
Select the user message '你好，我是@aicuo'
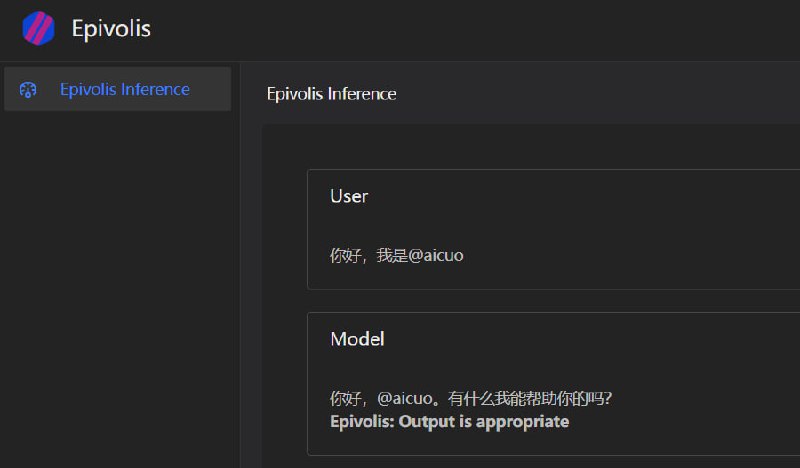click(x=396, y=255)
